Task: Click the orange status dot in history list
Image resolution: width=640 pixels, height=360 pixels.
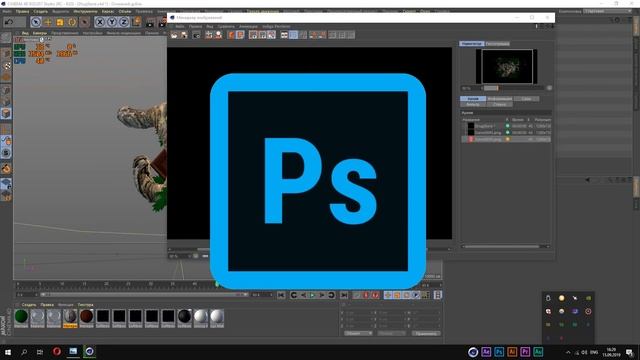Action: coord(508,139)
